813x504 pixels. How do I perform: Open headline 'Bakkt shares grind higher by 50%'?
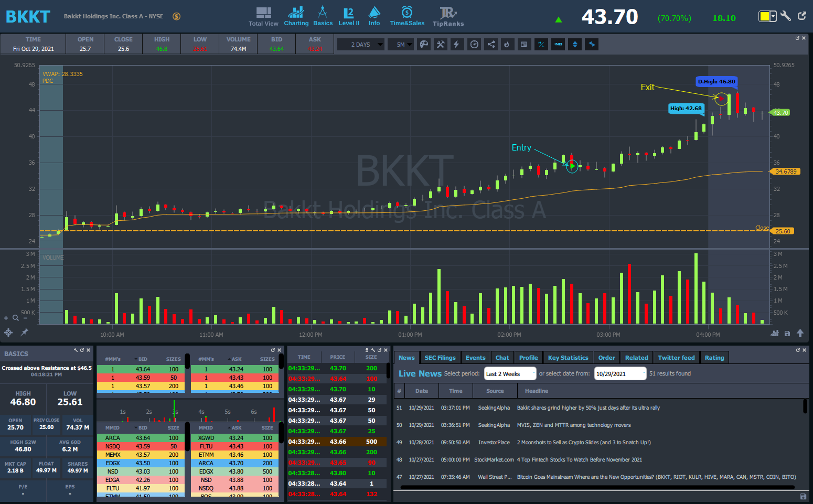pos(589,408)
